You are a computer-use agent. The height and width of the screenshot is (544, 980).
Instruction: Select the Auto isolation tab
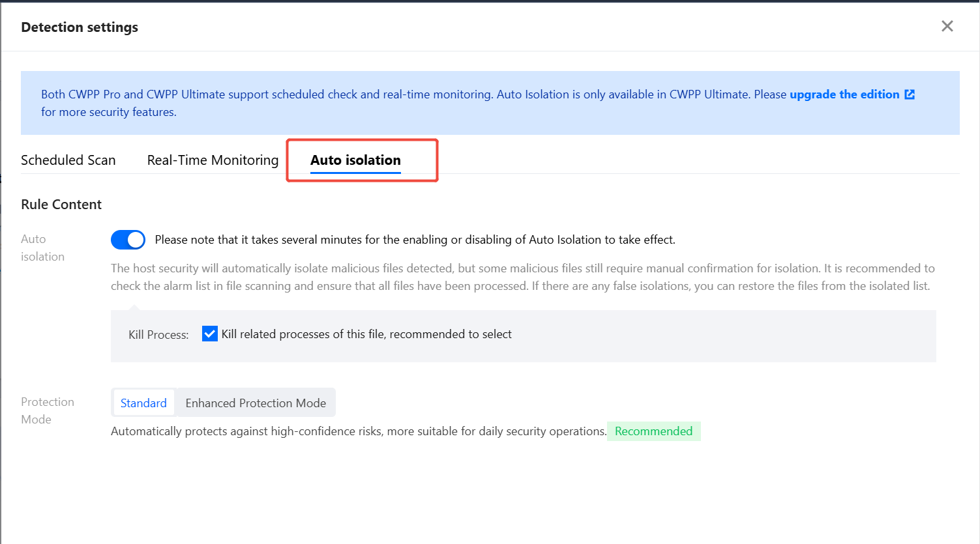(355, 160)
